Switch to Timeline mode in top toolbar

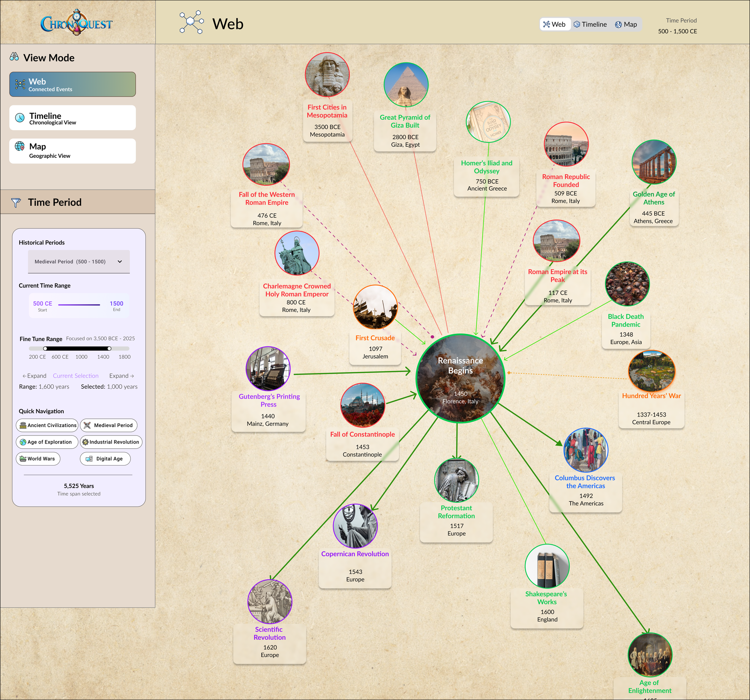590,24
